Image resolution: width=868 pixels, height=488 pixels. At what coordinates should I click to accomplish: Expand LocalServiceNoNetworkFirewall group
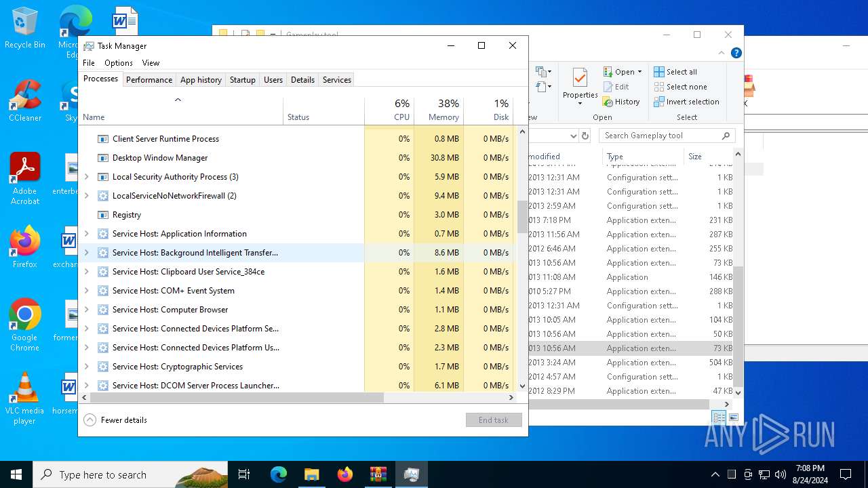tap(86, 196)
